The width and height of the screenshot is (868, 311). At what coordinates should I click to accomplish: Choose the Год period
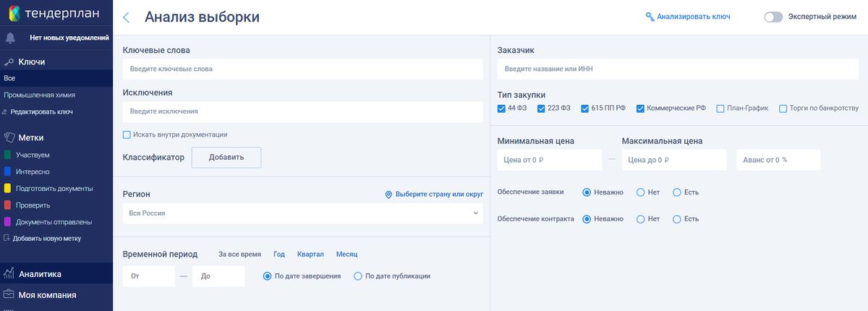point(279,255)
